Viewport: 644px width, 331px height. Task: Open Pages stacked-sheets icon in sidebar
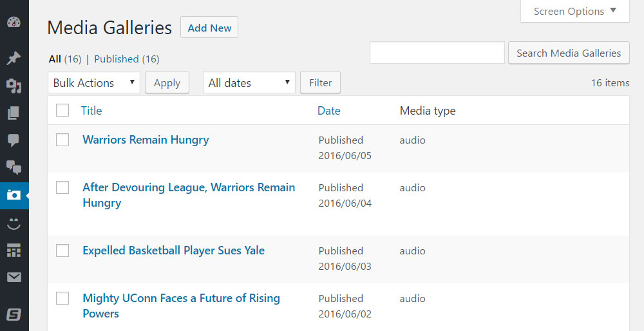pos(14,113)
